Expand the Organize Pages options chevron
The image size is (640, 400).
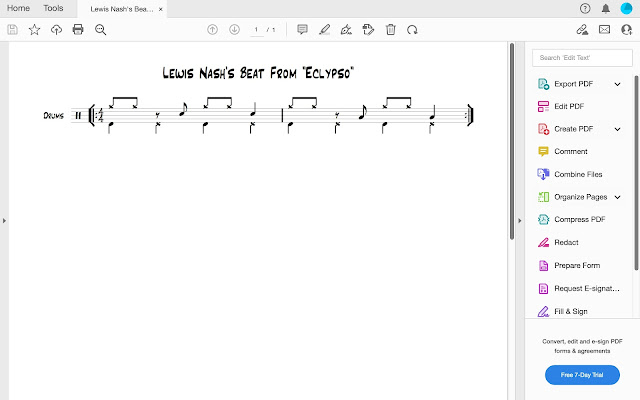pos(618,197)
